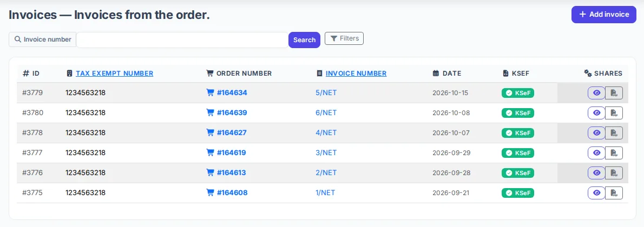Open invoice 5/NET

(326, 93)
